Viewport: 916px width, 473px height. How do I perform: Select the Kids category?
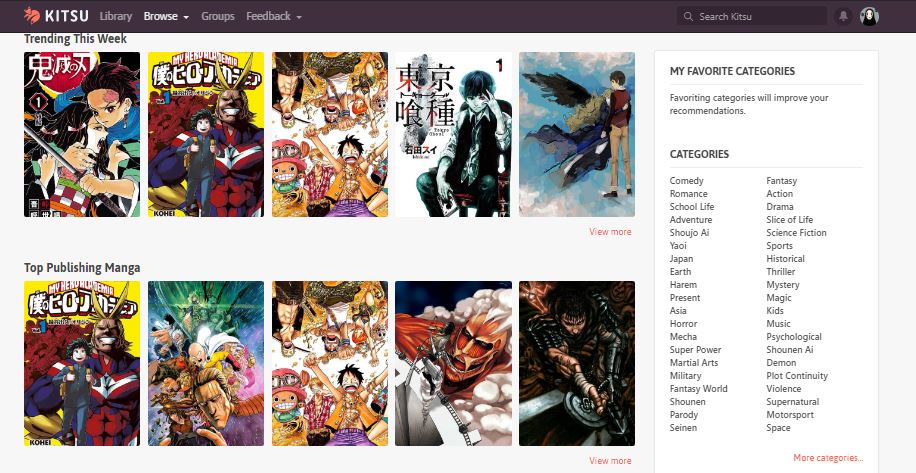pyautogui.click(x=775, y=311)
